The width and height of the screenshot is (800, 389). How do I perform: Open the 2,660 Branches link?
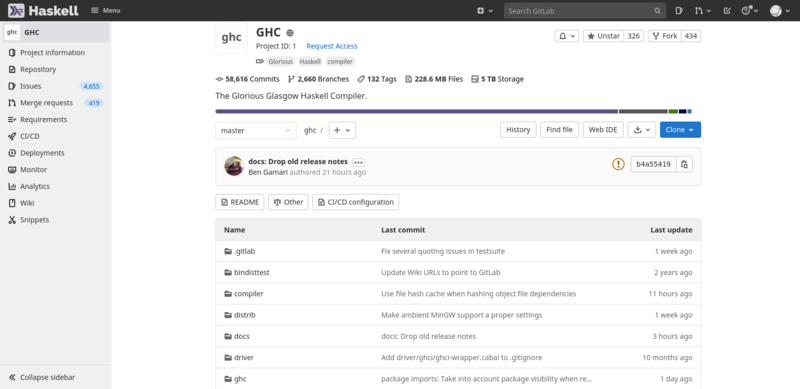point(318,79)
